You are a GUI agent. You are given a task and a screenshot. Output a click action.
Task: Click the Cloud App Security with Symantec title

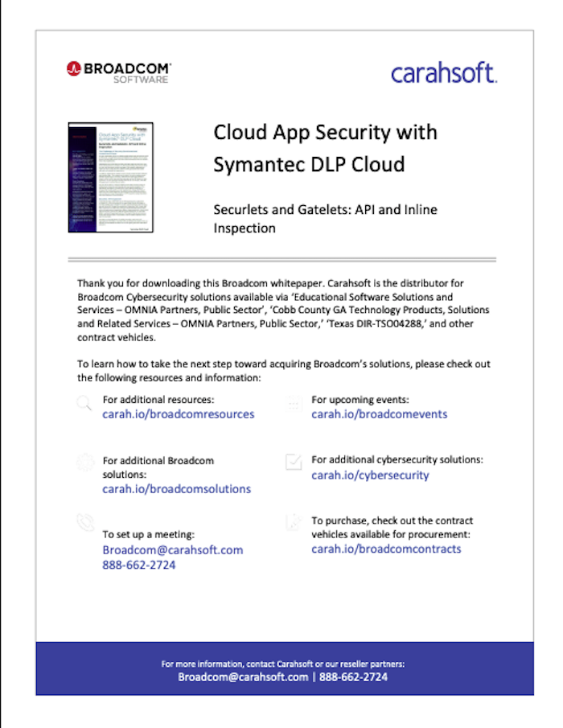click(x=325, y=148)
